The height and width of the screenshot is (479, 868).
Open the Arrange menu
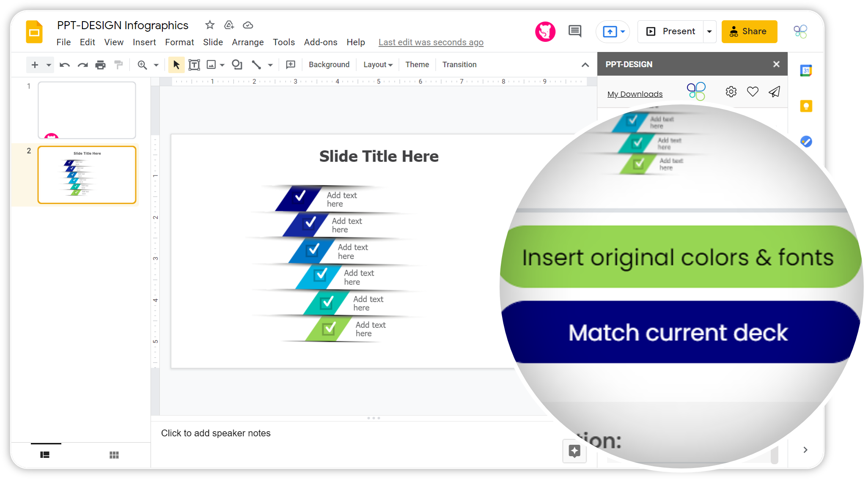click(247, 42)
